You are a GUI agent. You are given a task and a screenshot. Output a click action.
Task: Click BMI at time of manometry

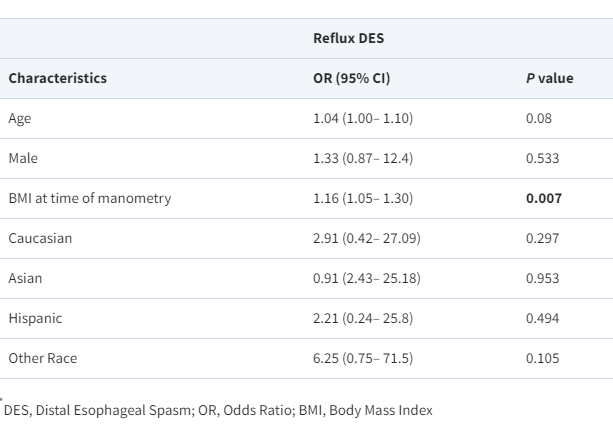click(x=89, y=198)
